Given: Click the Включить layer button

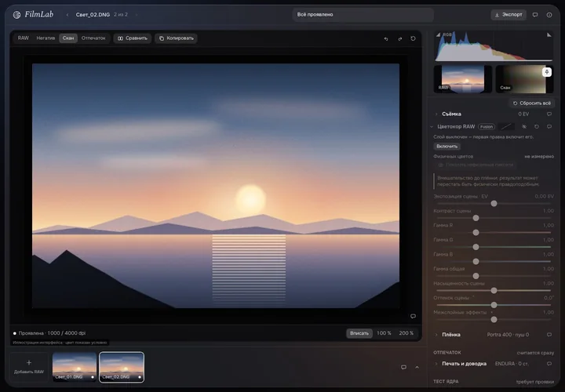Looking at the screenshot, I should click(447, 147).
